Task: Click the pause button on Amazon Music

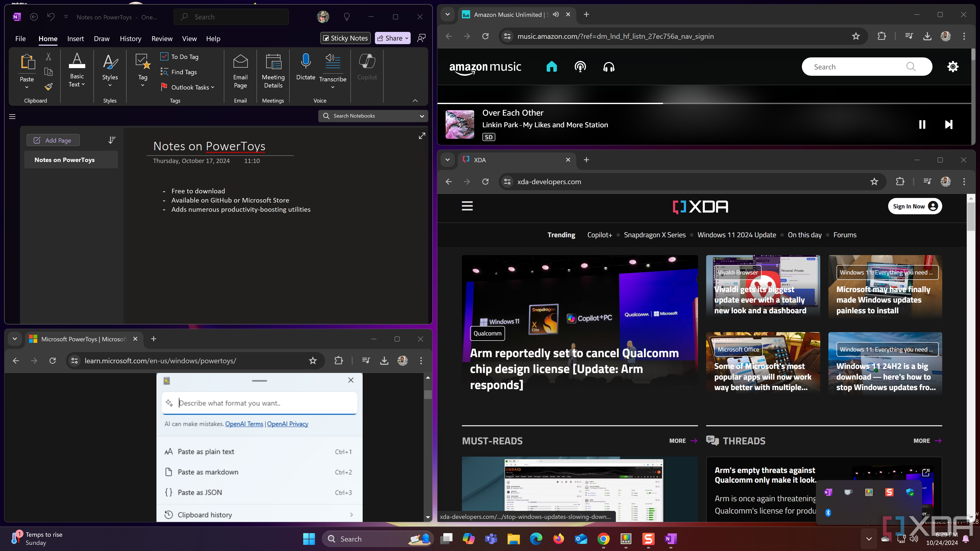Action: tap(922, 123)
